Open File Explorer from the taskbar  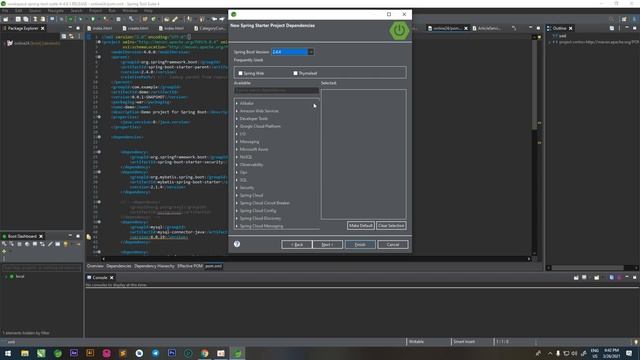click(x=25, y=353)
